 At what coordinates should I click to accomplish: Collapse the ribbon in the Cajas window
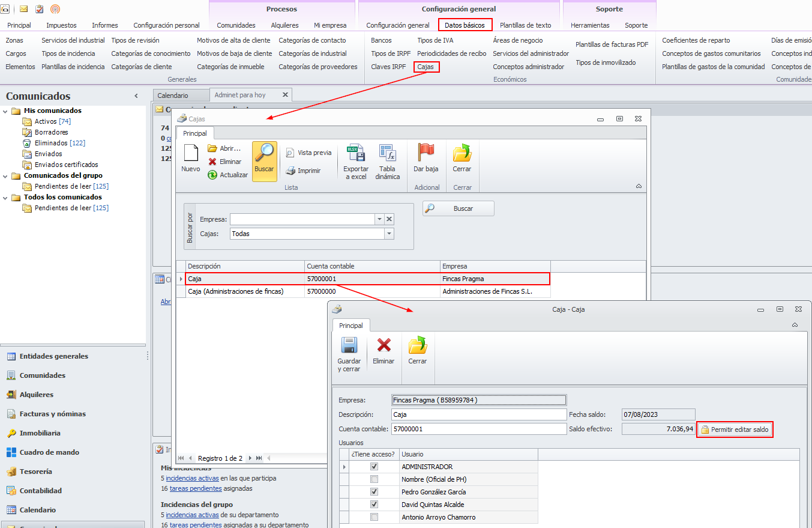click(x=639, y=187)
